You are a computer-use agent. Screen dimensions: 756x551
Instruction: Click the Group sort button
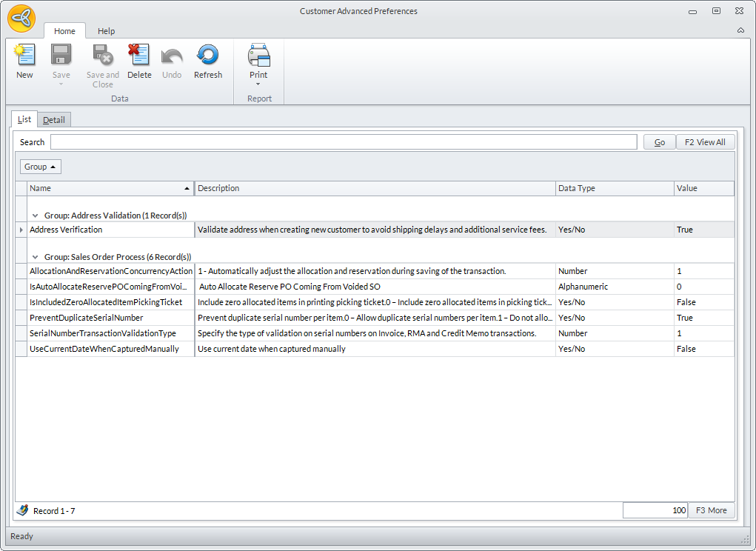[x=41, y=167]
